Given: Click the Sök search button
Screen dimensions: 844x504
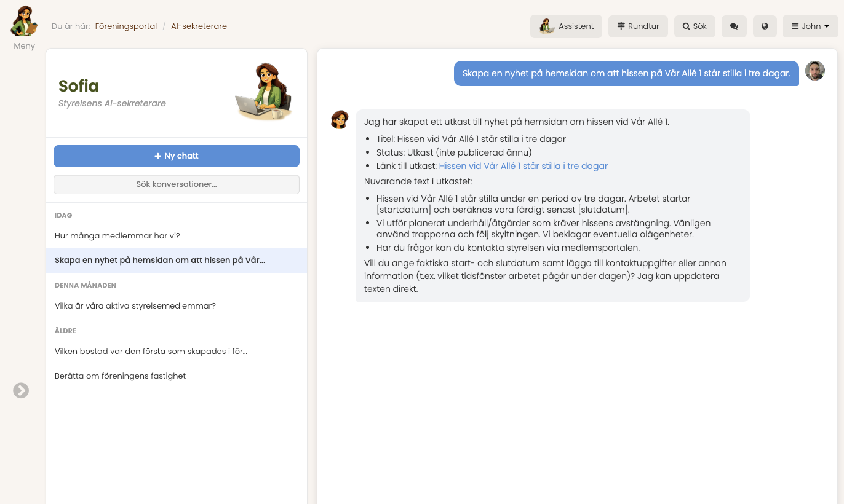Looking at the screenshot, I should [695, 26].
